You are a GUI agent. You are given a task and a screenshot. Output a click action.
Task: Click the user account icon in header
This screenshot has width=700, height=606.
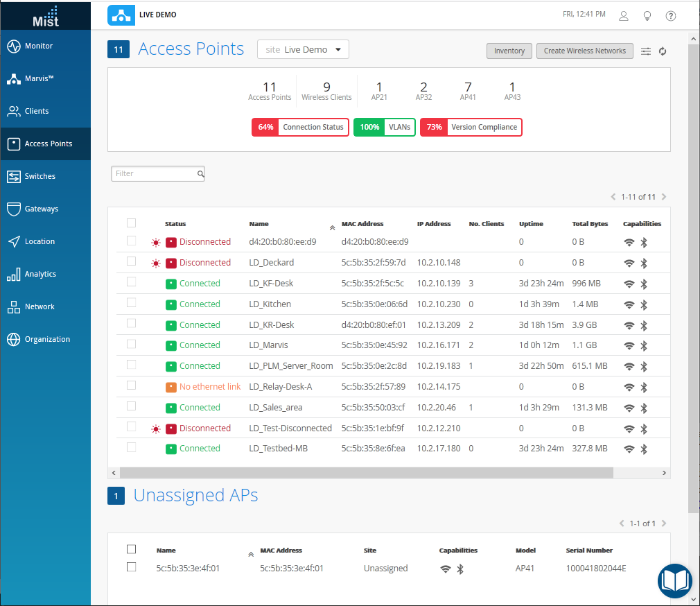tap(624, 16)
